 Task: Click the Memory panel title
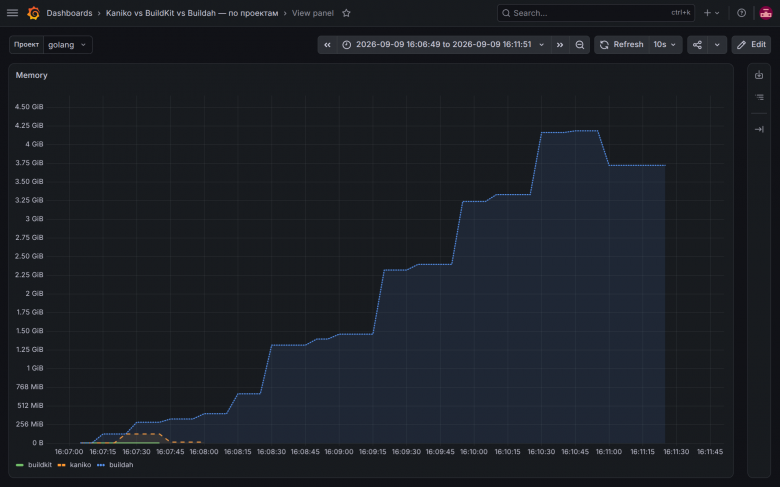click(x=31, y=75)
